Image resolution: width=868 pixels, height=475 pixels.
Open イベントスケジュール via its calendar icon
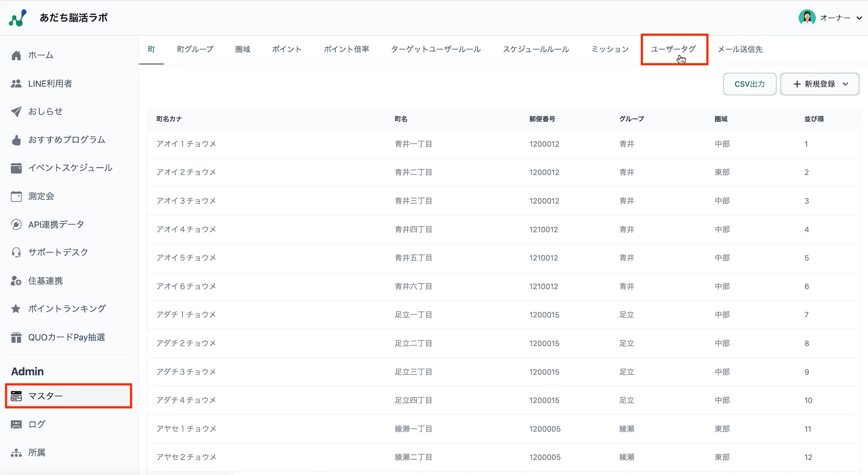coord(16,168)
